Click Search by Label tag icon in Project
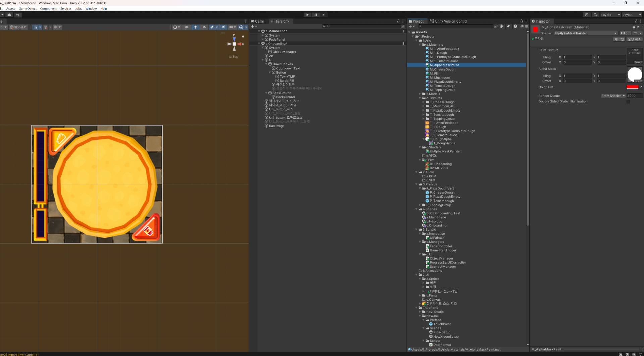 (508, 26)
